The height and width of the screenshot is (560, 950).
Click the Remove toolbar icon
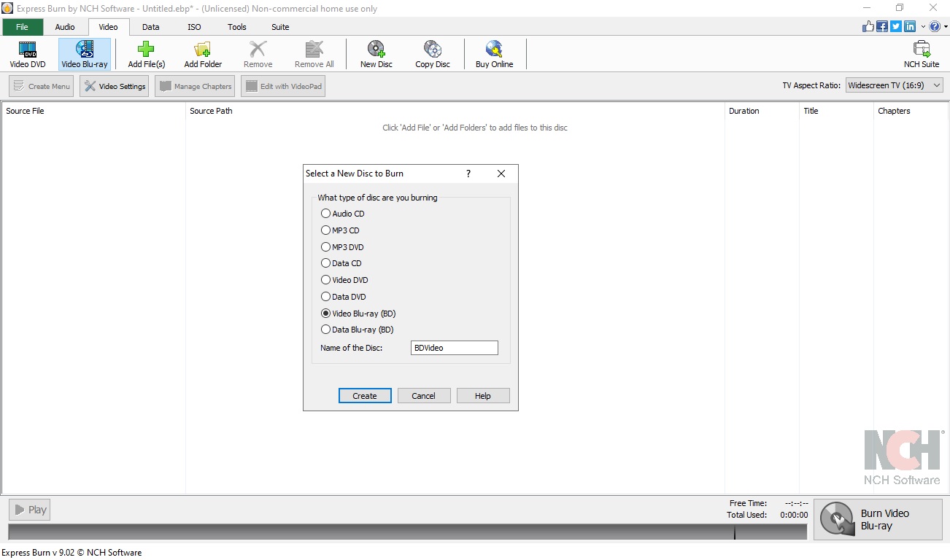pos(258,54)
